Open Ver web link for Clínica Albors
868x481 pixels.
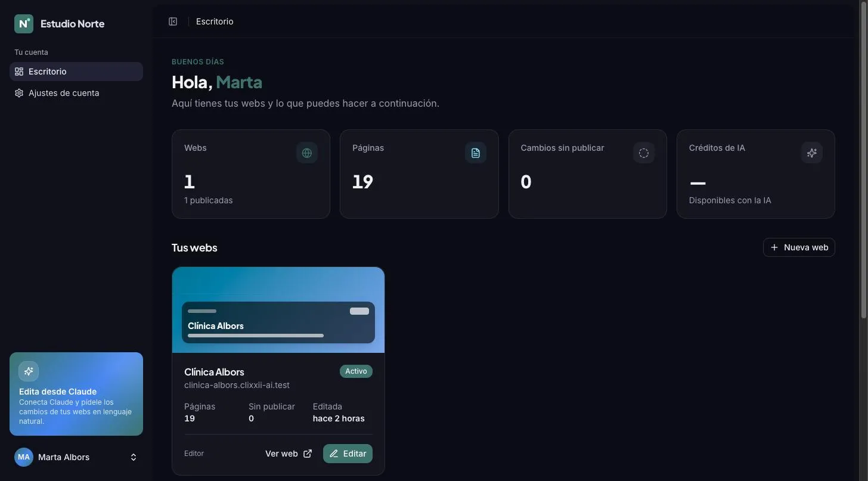click(289, 454)
